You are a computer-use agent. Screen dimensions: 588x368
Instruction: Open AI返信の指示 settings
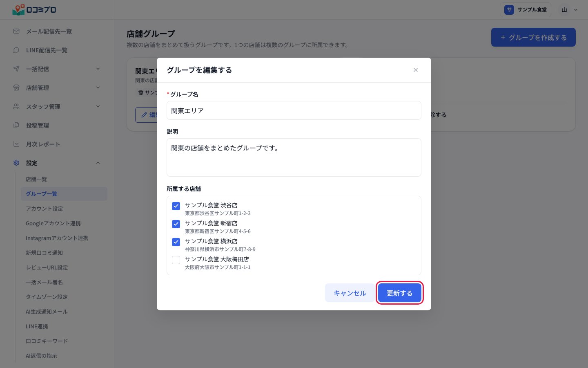[x=64, y=356]
